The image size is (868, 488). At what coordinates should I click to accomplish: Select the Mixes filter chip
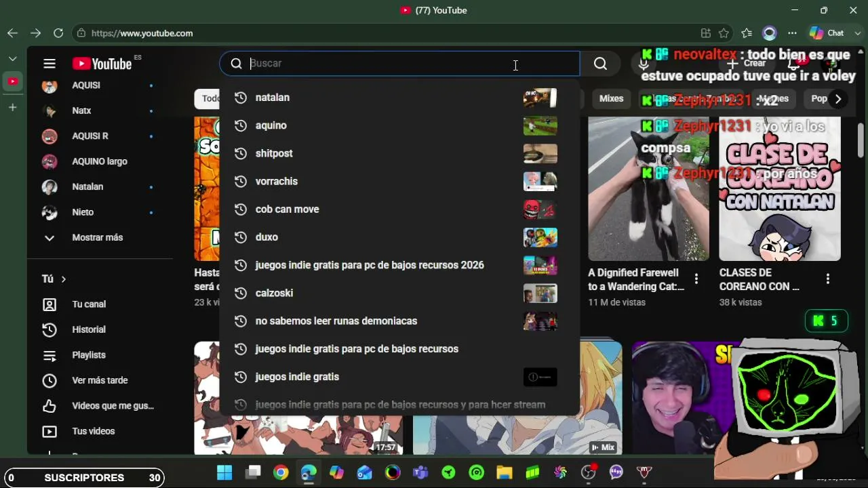611,99
